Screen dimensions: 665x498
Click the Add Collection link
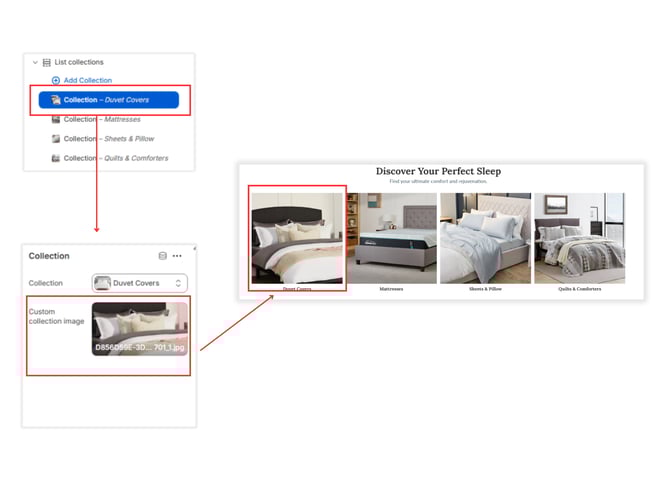[88, 80]
